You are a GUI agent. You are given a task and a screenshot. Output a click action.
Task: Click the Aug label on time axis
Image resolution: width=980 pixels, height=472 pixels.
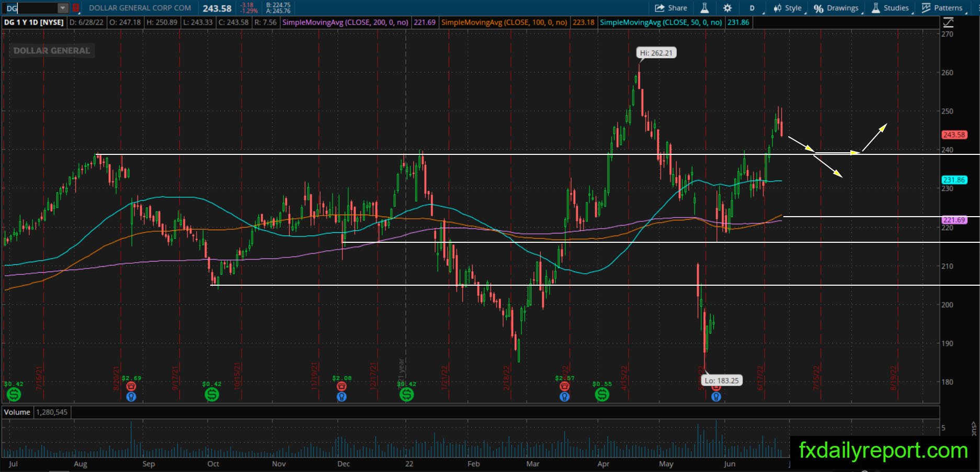81,464
